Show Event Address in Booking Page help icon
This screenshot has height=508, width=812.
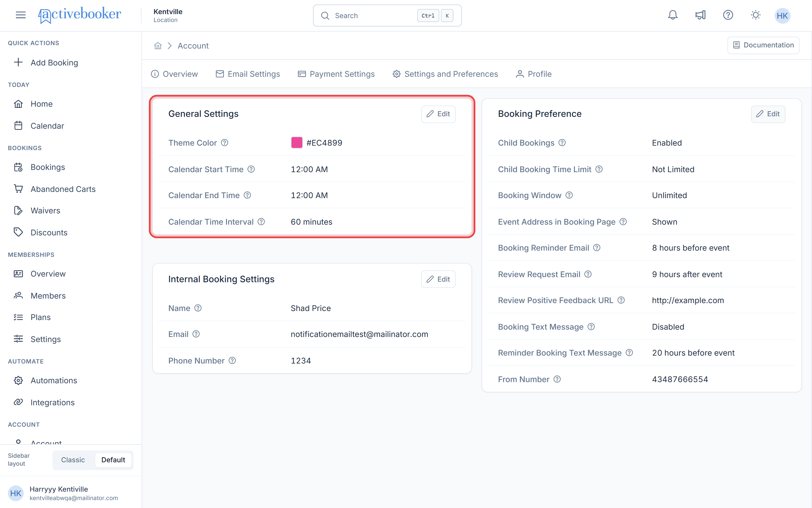(623, 222)
